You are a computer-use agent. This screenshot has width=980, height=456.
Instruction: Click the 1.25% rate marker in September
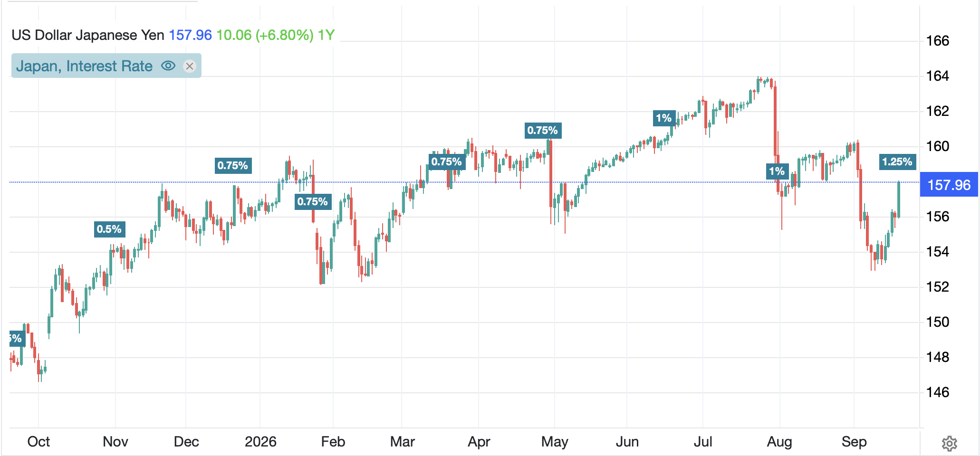click(897, 161)
